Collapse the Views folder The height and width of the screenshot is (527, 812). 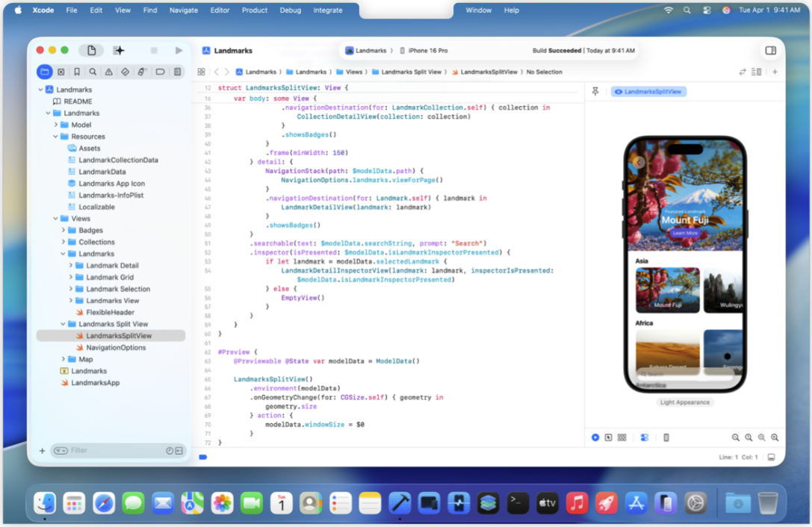coord(55,219)
